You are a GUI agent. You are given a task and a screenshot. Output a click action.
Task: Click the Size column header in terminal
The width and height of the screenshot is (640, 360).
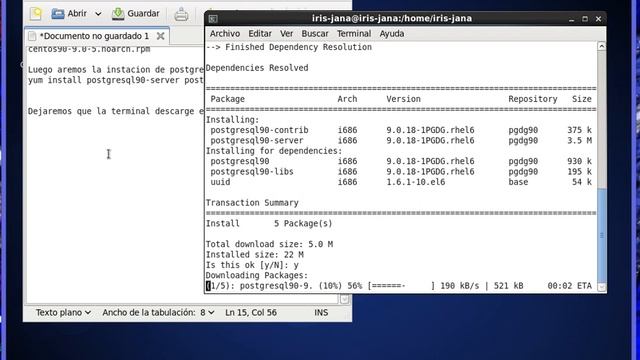[582, 99]
